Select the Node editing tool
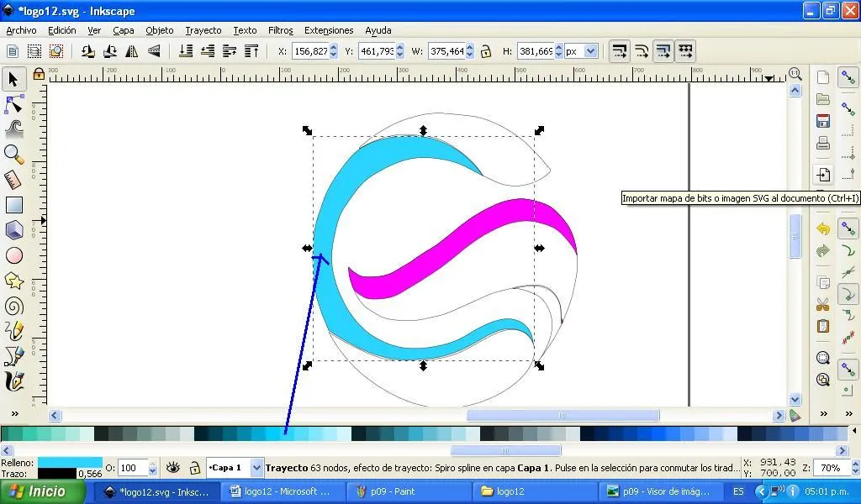 (13, 104)
